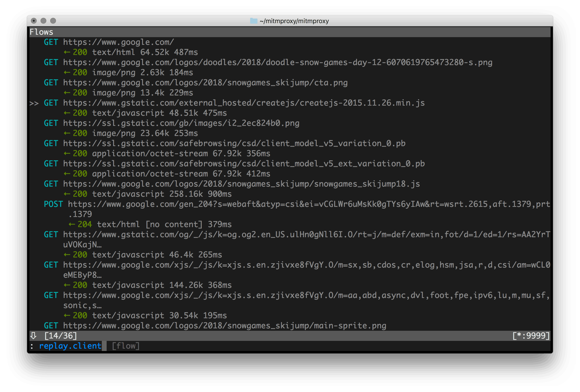Click the scrollbar to navigate flows

(33, 336)
